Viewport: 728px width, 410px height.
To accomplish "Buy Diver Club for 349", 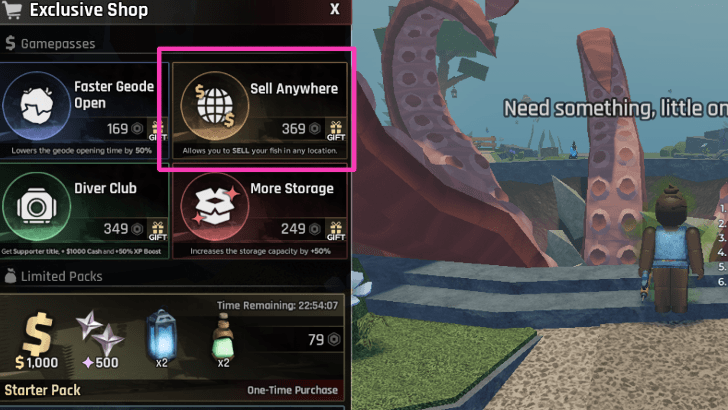I will (x=123, y=229).
